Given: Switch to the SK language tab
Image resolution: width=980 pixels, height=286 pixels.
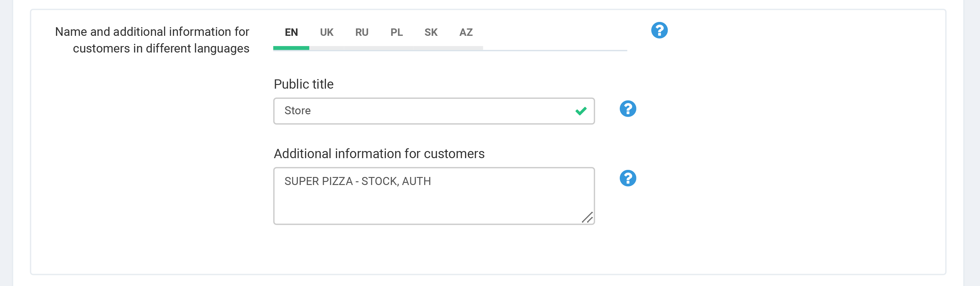Looking at the screenshot, I should [x=431, y=32].
